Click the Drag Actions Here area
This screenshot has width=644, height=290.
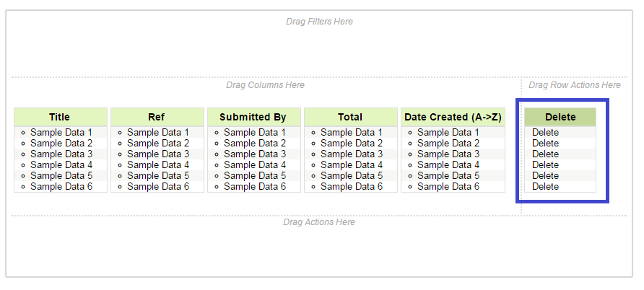point(319,222)
